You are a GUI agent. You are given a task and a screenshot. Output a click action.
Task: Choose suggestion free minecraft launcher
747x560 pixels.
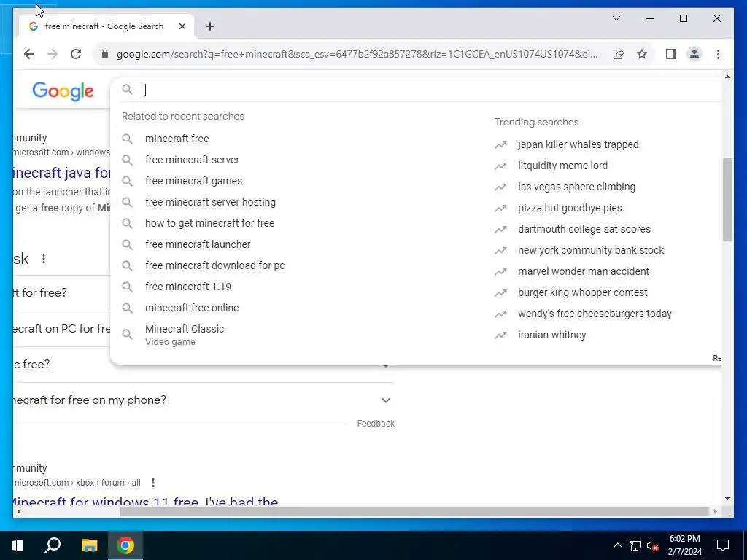(x=198, y=244)
